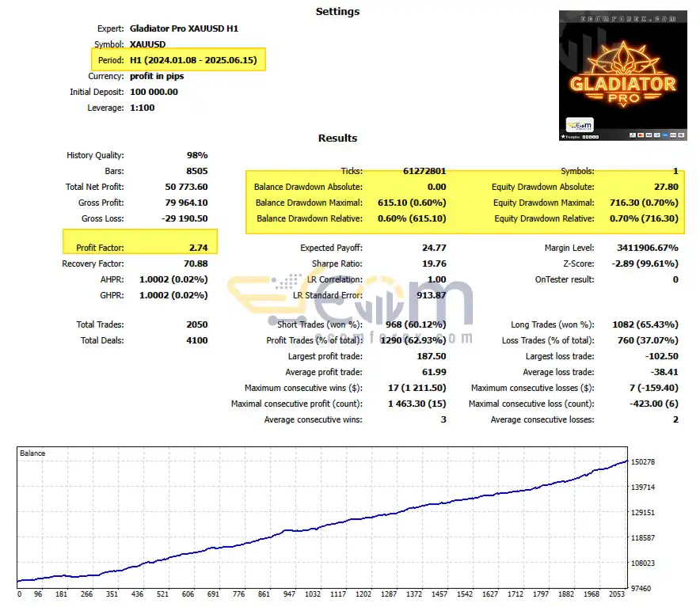Click the Sharpe Ratio value 19.76
Image resolution: width=700 pixels, height=607 pixels.
(x=434, y=264)
